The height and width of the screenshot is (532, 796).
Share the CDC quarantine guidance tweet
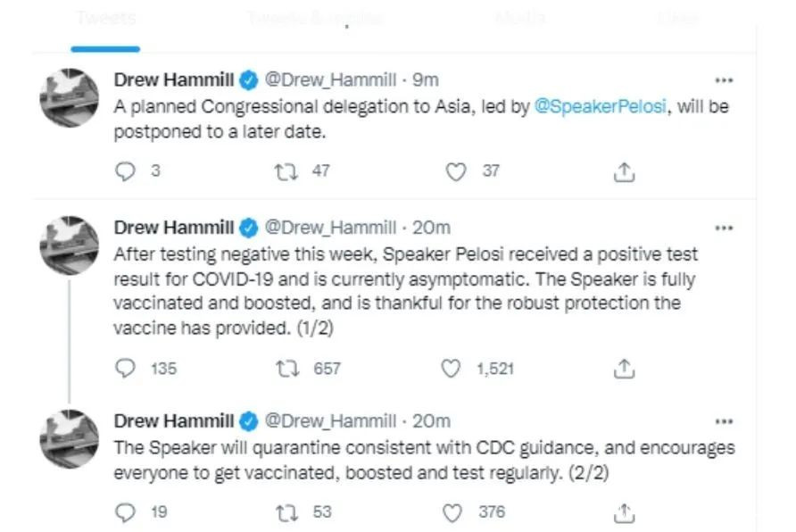(x=625, y=511)
